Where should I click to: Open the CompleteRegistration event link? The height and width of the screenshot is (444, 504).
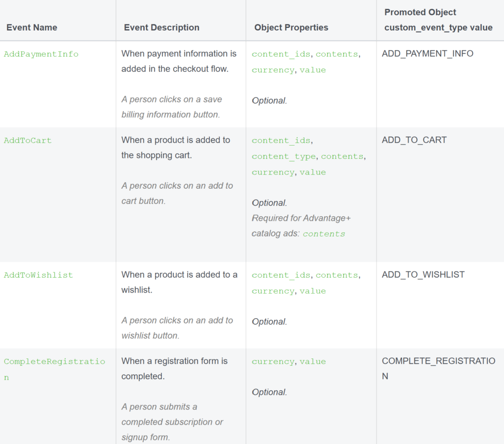point(54,369)
